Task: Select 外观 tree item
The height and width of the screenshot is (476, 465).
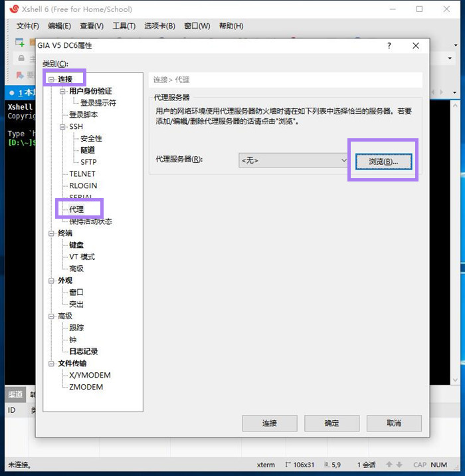Action: coord(65,281)
